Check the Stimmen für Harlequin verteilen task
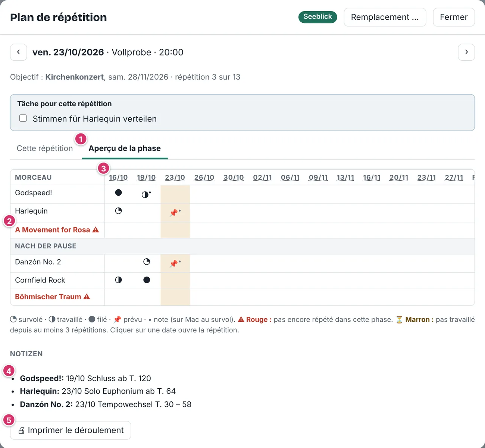This screenshot has width=485, height=448. click(23, 118)
